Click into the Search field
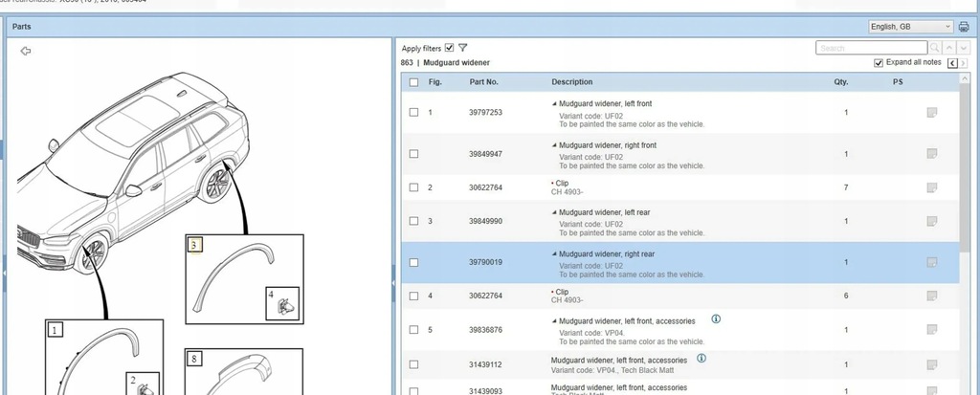Viewport: 980px width, 395px height. (871, 48)
